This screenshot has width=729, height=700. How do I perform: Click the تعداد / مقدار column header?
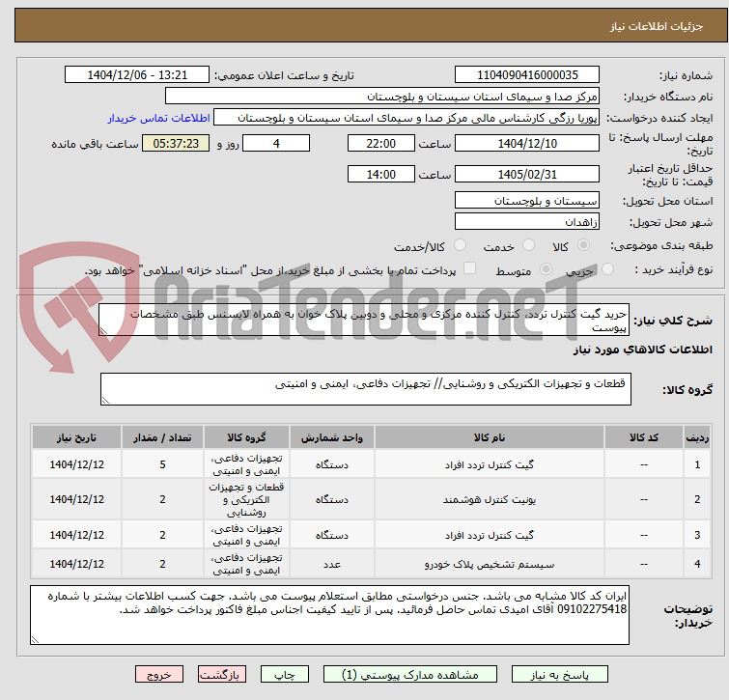point(162,437)
